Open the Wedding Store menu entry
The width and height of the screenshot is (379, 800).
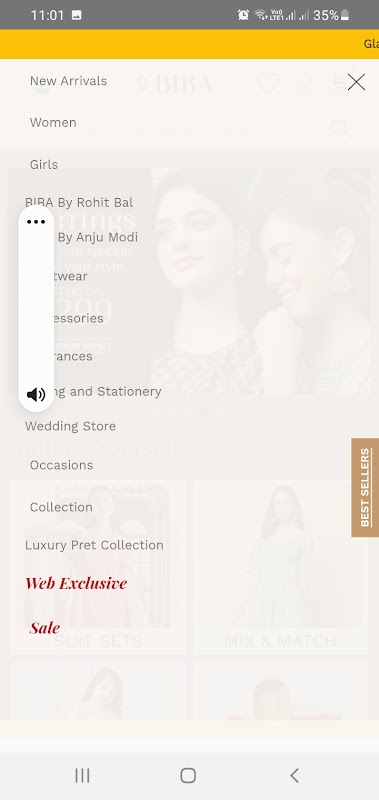click(x=70, y=426)
